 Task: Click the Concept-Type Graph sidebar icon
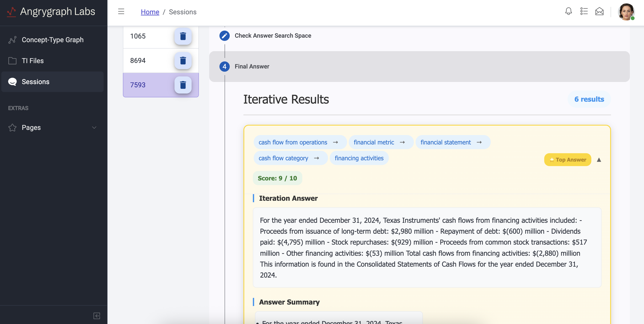coord(12,40)
